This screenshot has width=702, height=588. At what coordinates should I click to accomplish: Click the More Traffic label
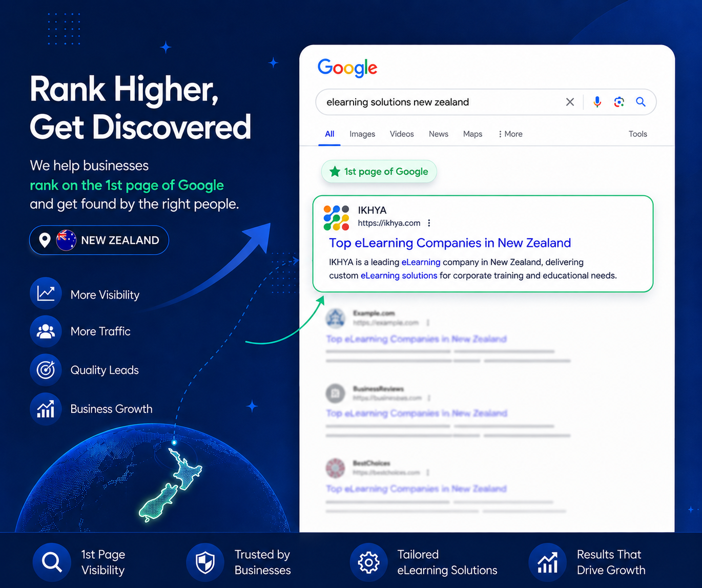click(x=100, y=331)
